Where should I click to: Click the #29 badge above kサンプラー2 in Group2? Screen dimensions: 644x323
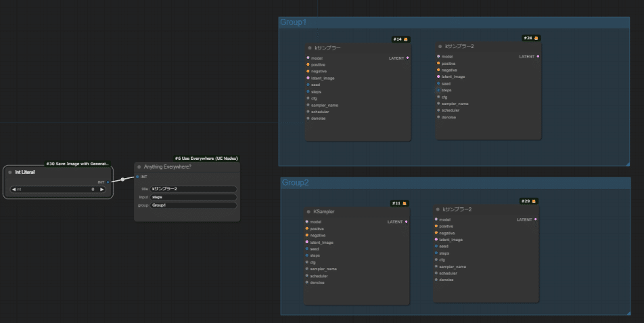[x=528, y=201]
